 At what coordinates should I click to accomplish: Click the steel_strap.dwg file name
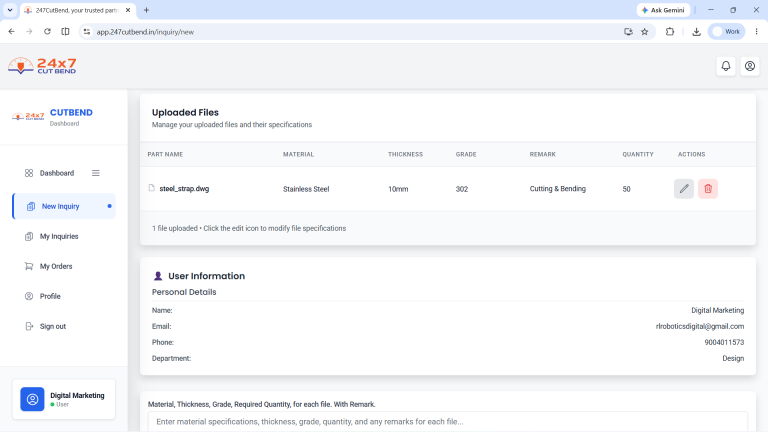[184, 189]
